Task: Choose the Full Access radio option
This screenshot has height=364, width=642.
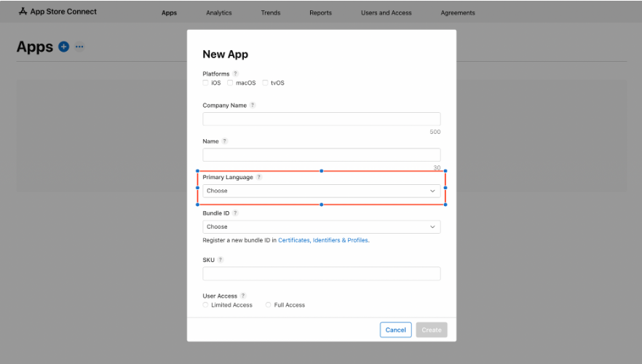Action: click(x=269, y=305)
